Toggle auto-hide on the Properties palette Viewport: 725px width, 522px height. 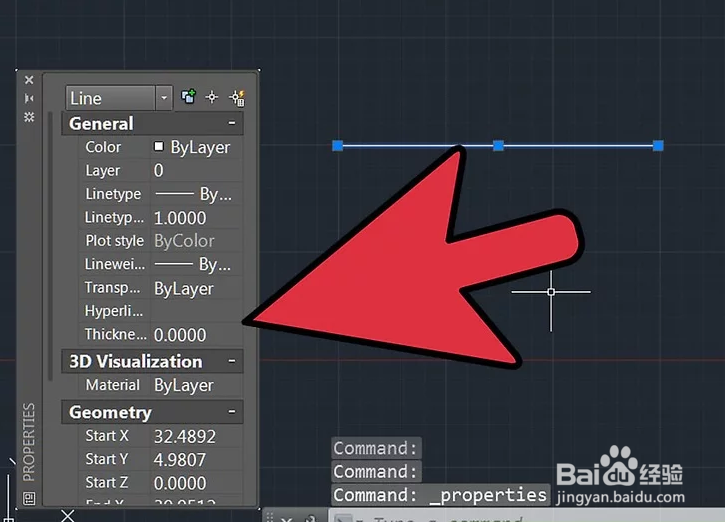pyautogui.click(x=29, y=98)
